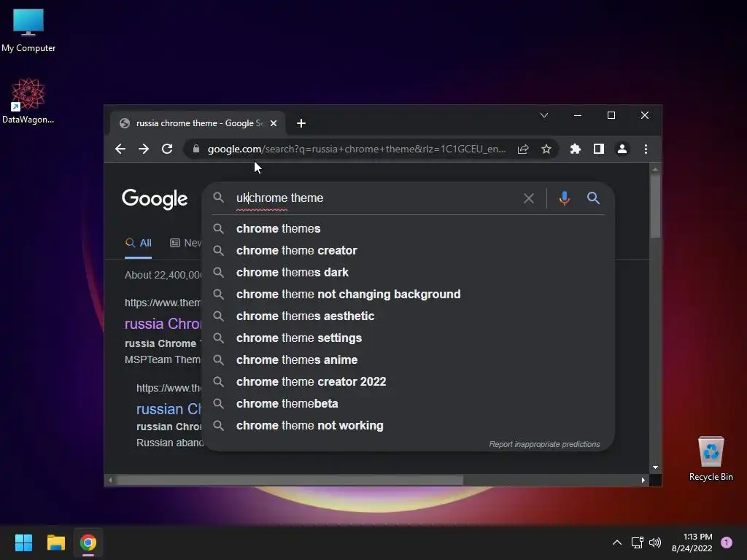Open the Chrome profile avatar

tap(622, 149)
